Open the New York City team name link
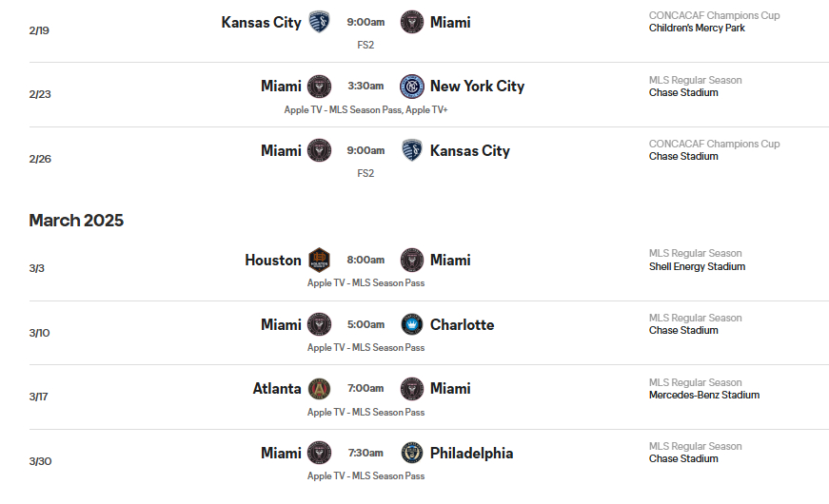The width and height of the screenshot is (829, 504). pyautogui.click(x=477, y=87)
